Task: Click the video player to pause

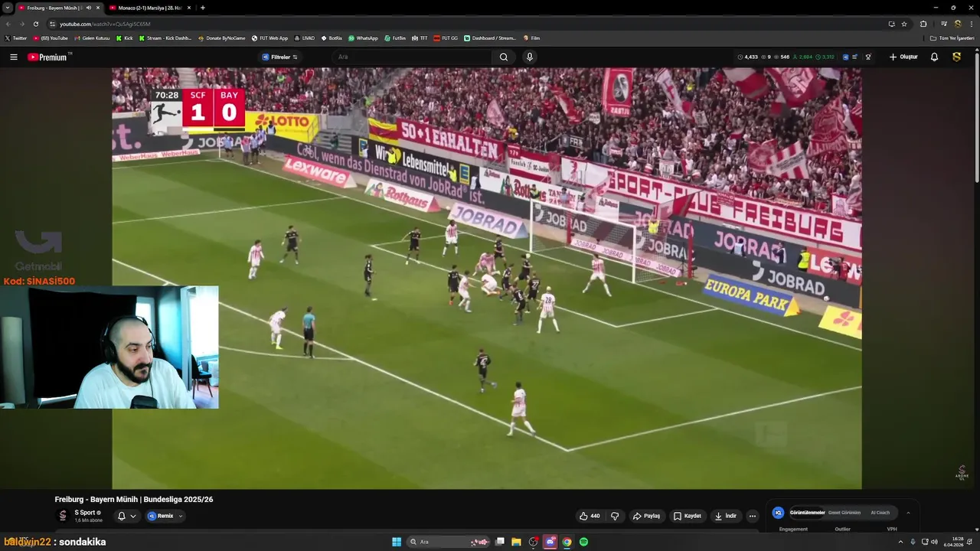Action: click(x=487, y=278)
